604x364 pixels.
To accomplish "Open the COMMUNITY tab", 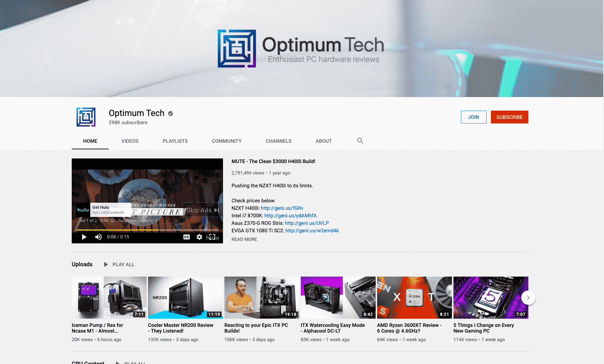I will 227,141.
